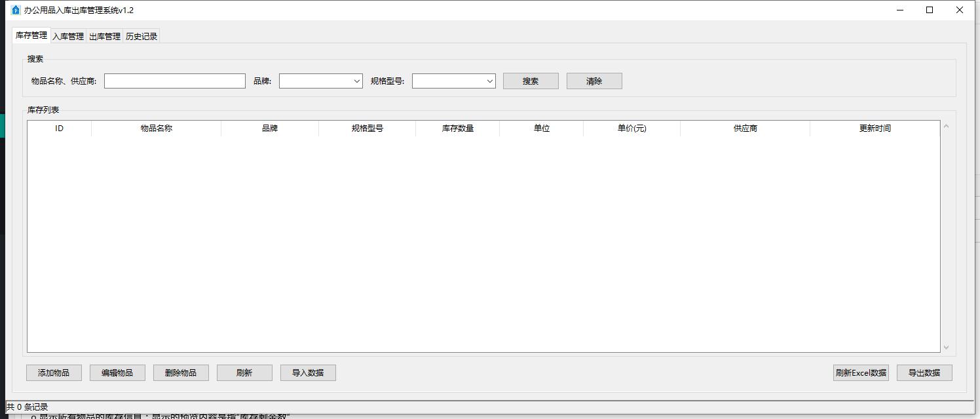
Task: Click the 更新时间 column header
Action: 875,129
